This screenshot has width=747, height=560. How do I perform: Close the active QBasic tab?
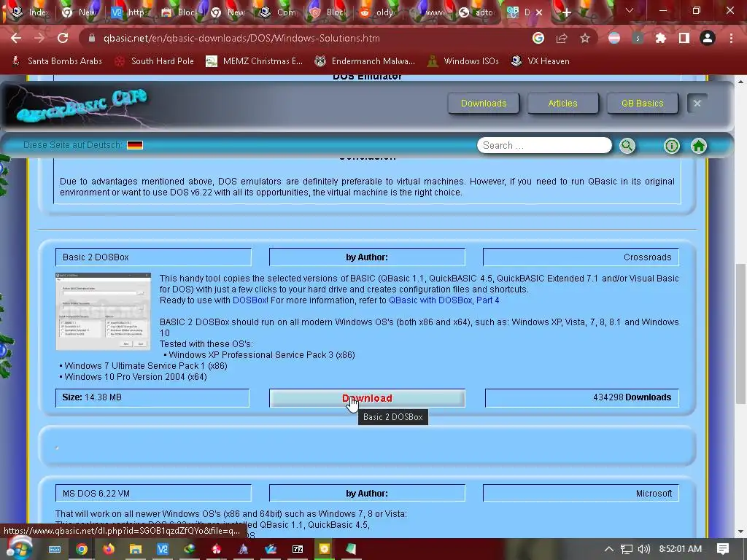coord(539,13)
